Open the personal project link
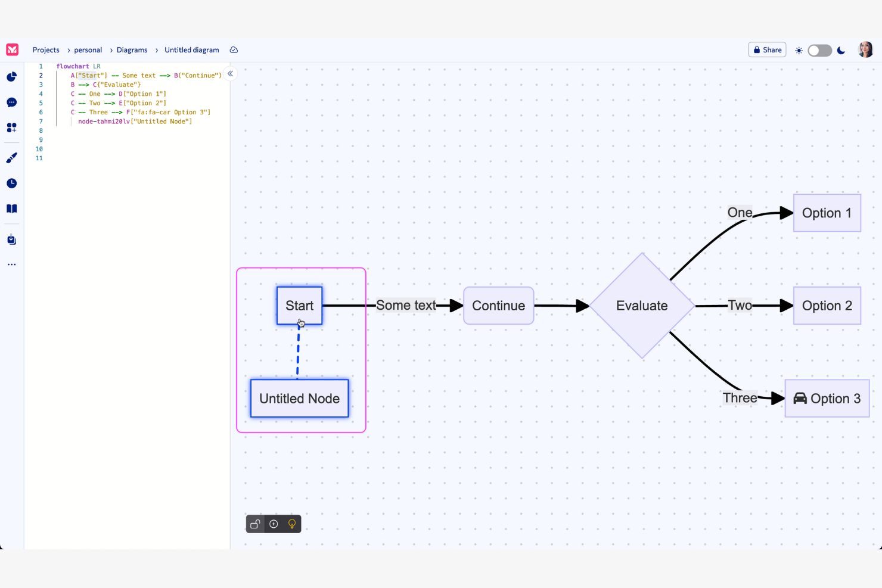 click(87, 50)
